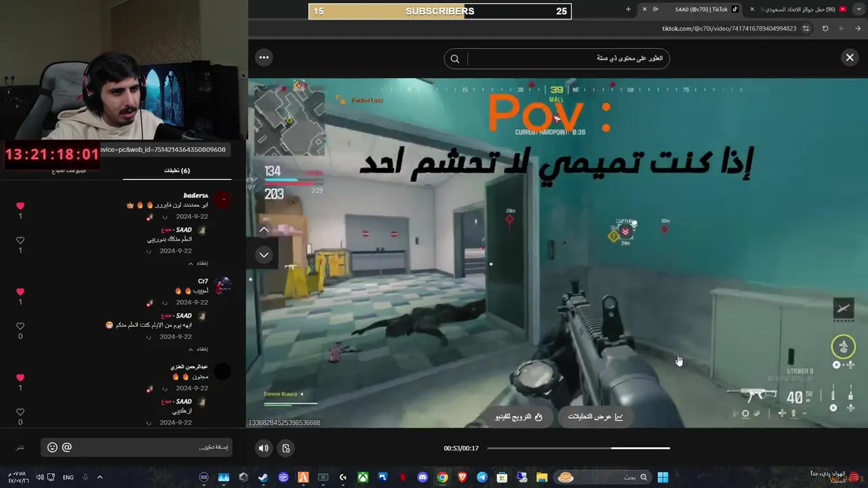
Task: Open Discord from taskbar
Action: pyautogui.click(x=422, y=477)
